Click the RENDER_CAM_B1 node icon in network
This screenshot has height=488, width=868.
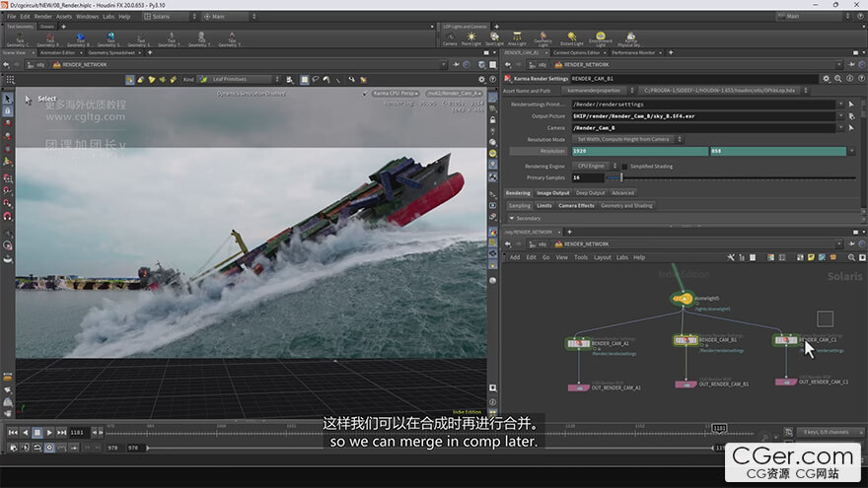point(686,341)
